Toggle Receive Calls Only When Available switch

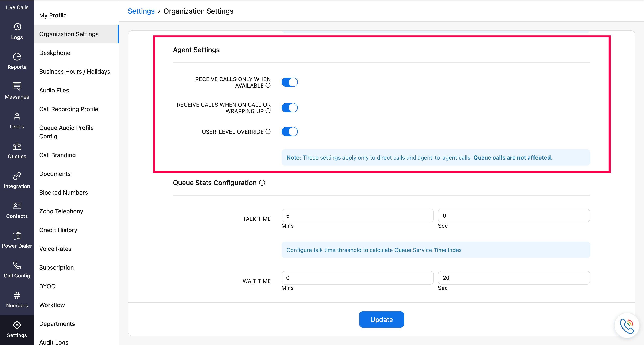[x=289, y=82]
